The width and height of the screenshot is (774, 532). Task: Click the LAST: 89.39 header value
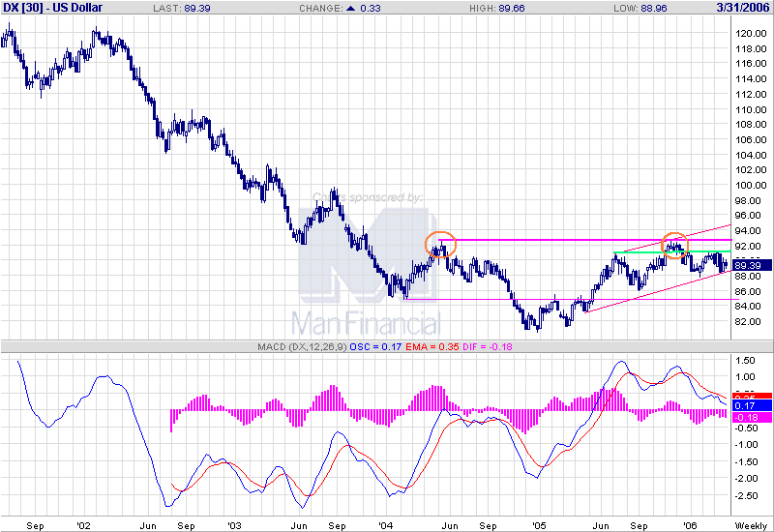182,9
